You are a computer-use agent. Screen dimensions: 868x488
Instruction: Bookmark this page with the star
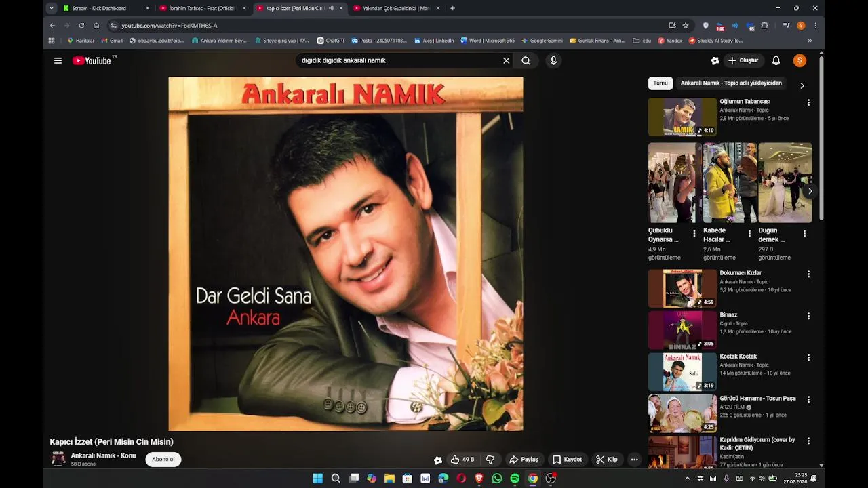tap(686, 25)
